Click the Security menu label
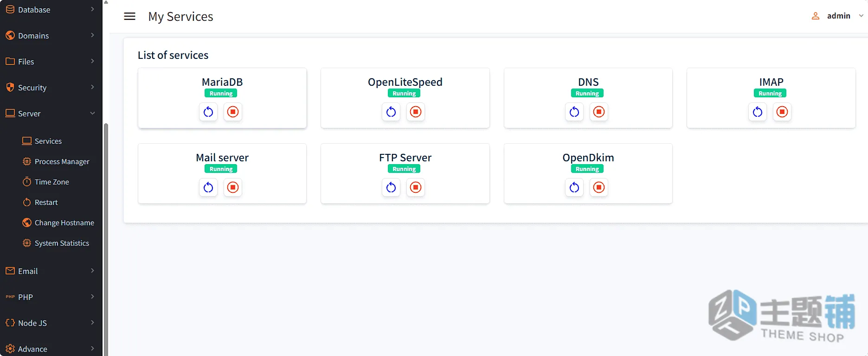This screenshot has height=356, width=868. pos(32,88)
